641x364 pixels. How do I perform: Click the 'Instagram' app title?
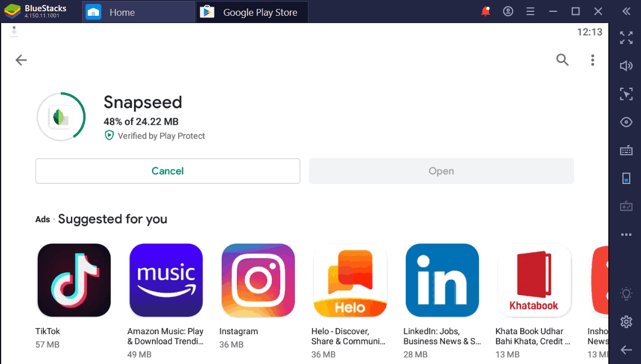pyautogui.click(x=238, y=331)
